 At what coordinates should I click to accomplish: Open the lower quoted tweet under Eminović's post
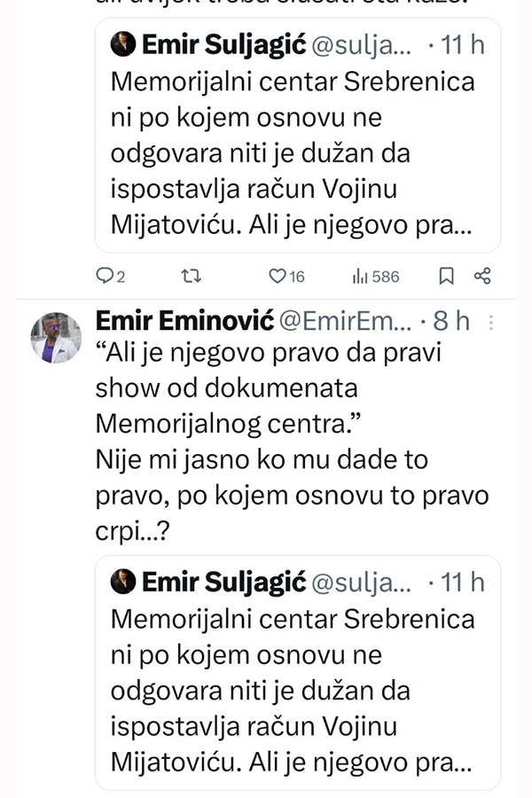293,692
